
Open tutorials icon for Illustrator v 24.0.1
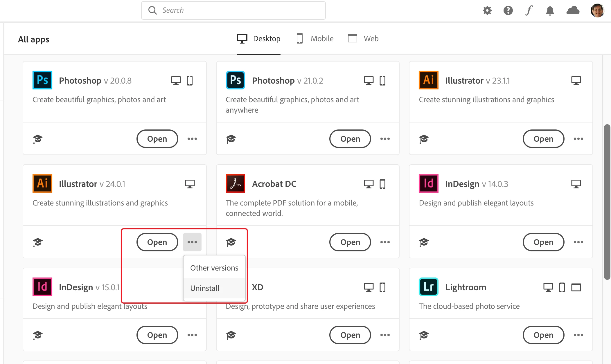pyautogui.click(x=38, y=242)
